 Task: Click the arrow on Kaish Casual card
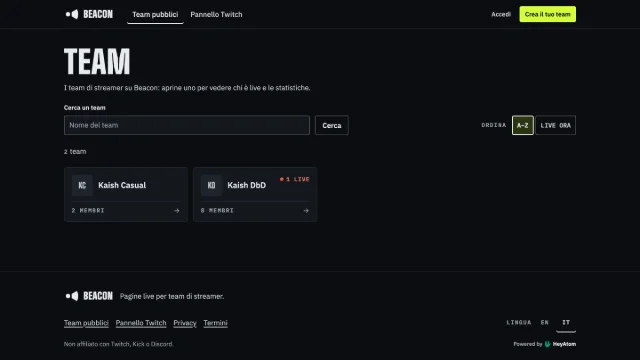pos(176,211)
